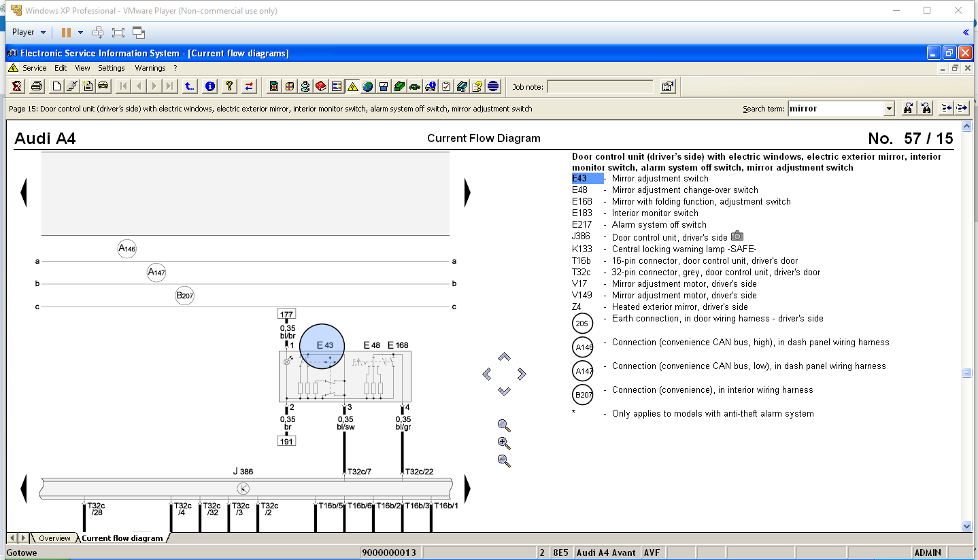Click the pan right arrow in diagram
Viewport: 978px width, 560px height.
[x=521, y=374]
